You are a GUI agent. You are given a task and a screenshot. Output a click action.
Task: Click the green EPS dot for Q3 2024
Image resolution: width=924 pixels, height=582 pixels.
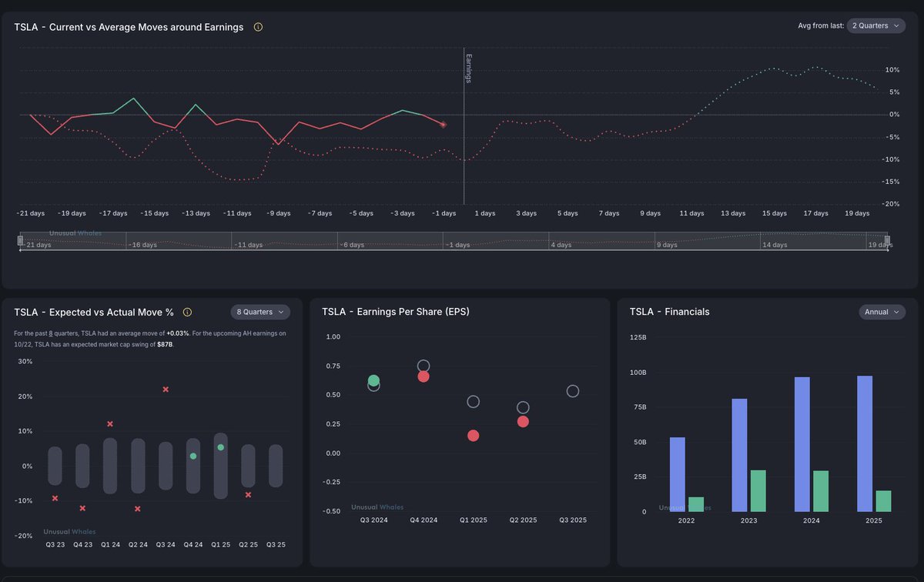click(374, 380)
